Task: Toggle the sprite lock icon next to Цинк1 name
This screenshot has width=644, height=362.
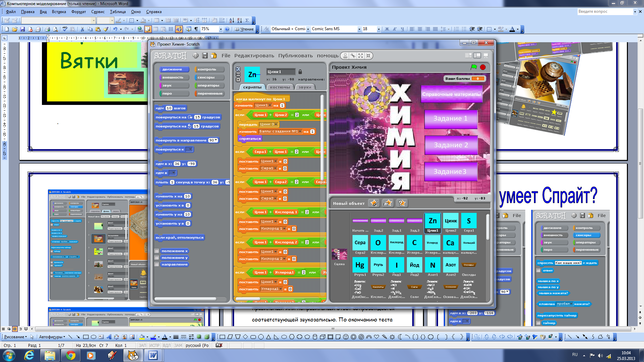Action: [x=300, y=72]
